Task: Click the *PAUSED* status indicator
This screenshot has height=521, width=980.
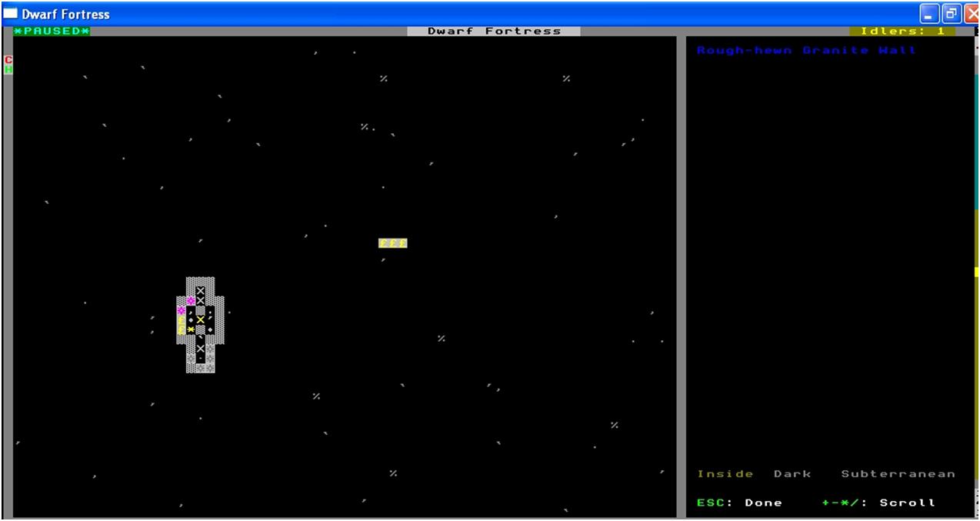Action: click(x=52, y=31)
